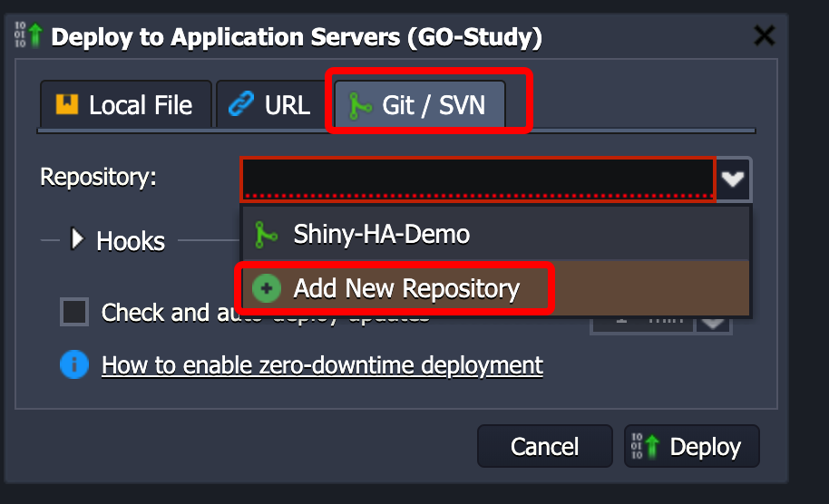This screenshot has height=504, width=829.
Task: Click the blue chain-link URL icon
Action: coord(241,105)
